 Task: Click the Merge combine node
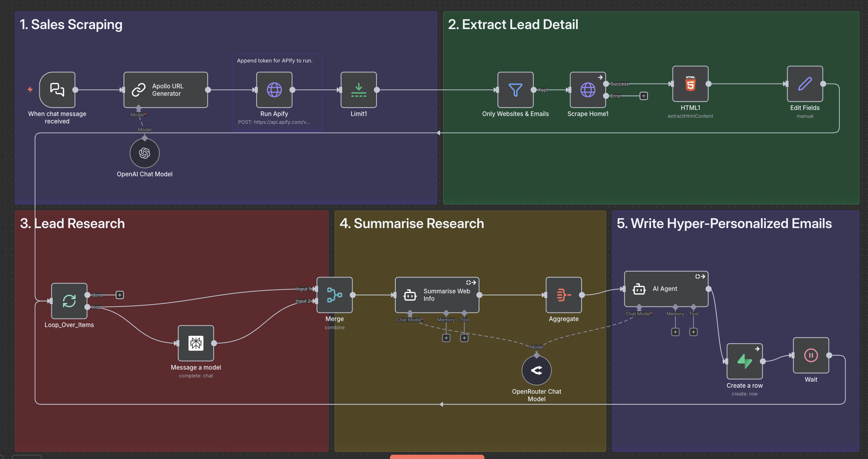pyautogui.click(x=334, y=295)
